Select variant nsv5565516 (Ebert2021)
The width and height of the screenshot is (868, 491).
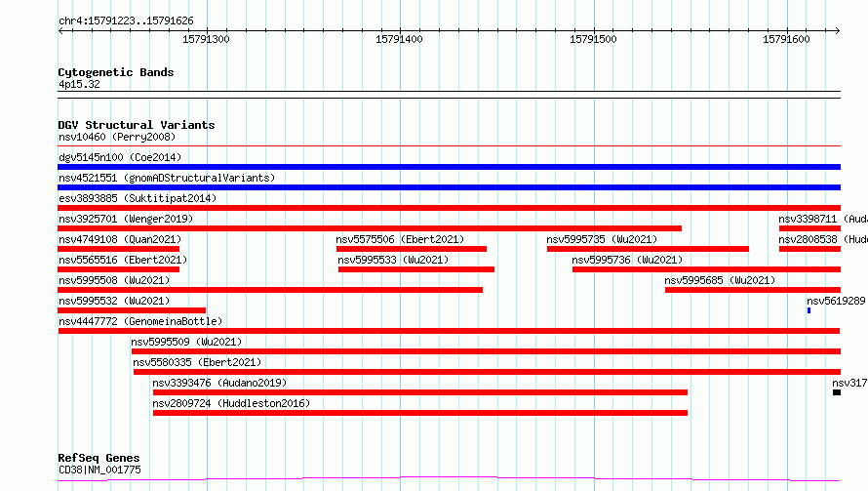(123, 260)
